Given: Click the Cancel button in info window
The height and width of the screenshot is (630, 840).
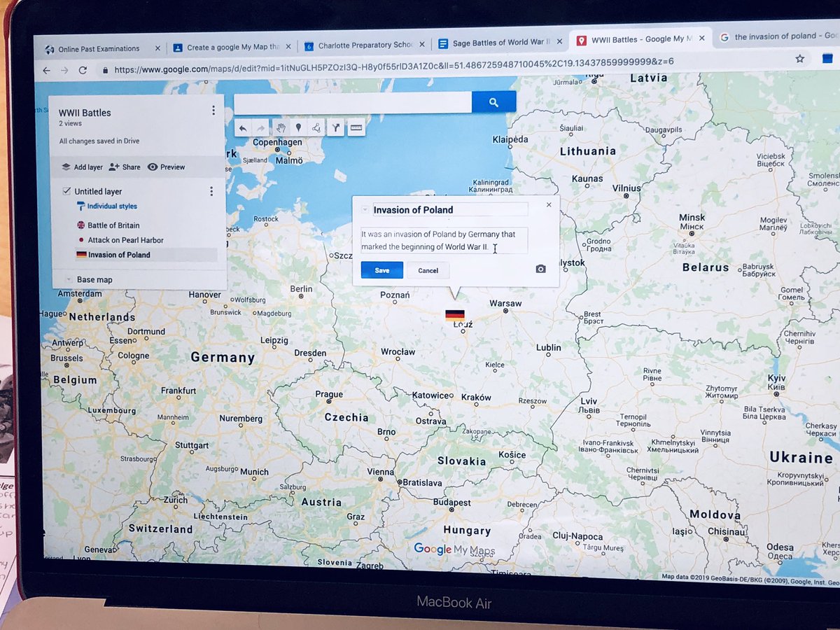Looking at the screenshot, I should tap(428, 270).
